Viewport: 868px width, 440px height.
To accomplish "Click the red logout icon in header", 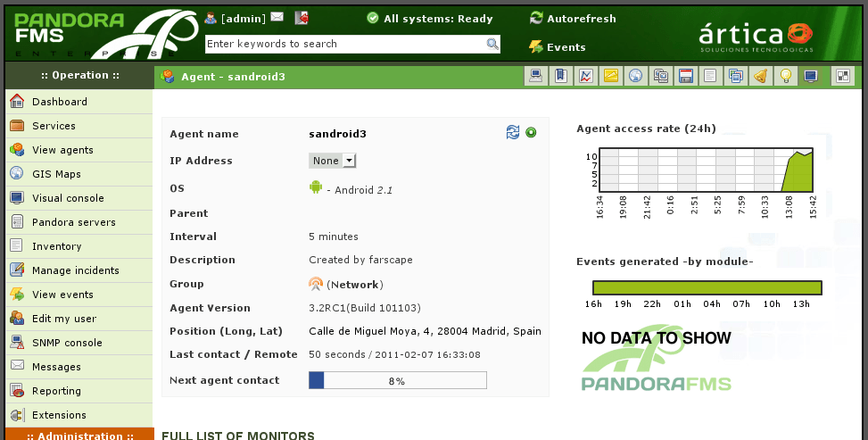I will [x=302, y=18].
